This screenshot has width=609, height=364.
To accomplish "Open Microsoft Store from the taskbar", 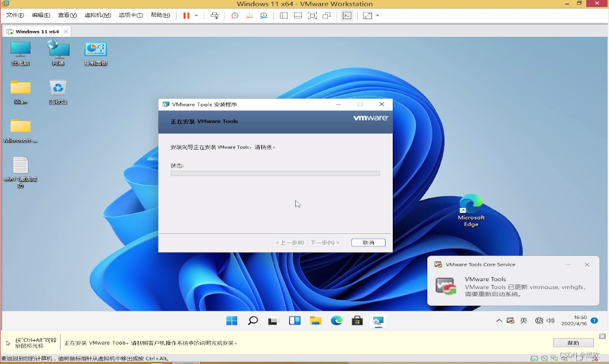I will (357, 321).
